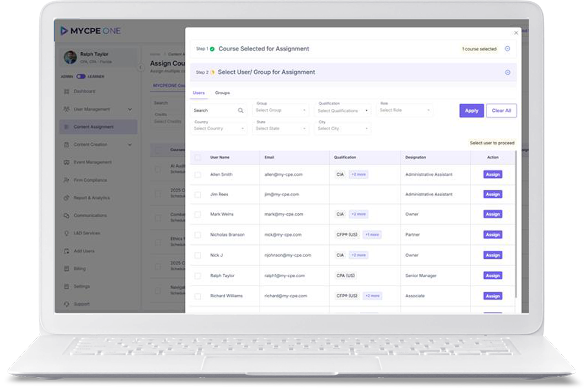Click the Communications sidebar icon

point(67,216)
